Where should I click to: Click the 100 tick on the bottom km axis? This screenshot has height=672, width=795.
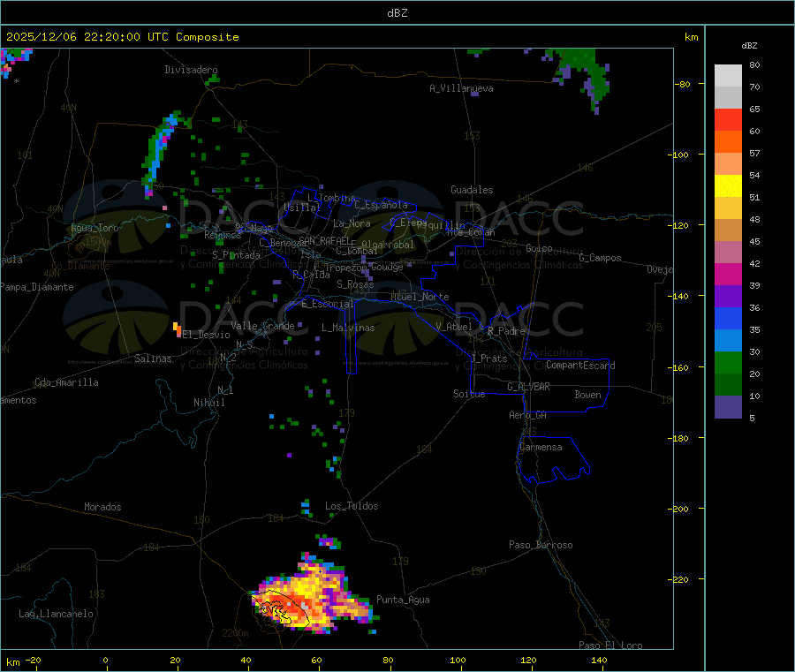458,660
